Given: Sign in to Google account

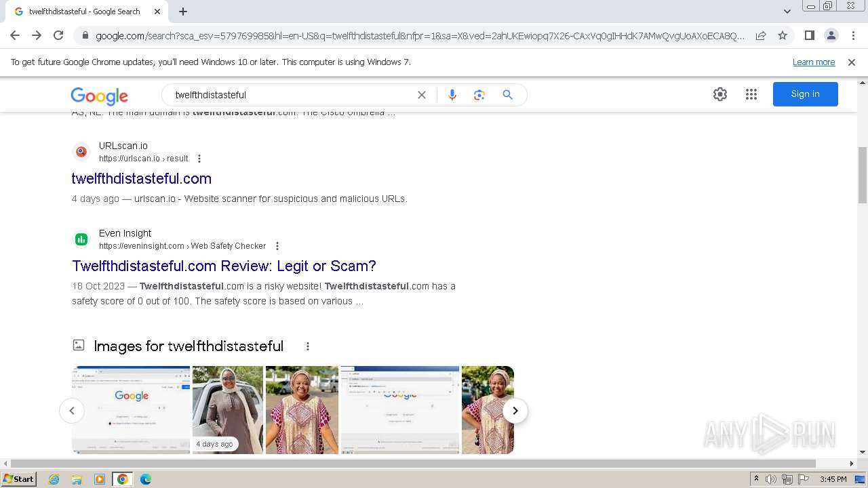Looking at the screenshot, I should tap(806, 94).
